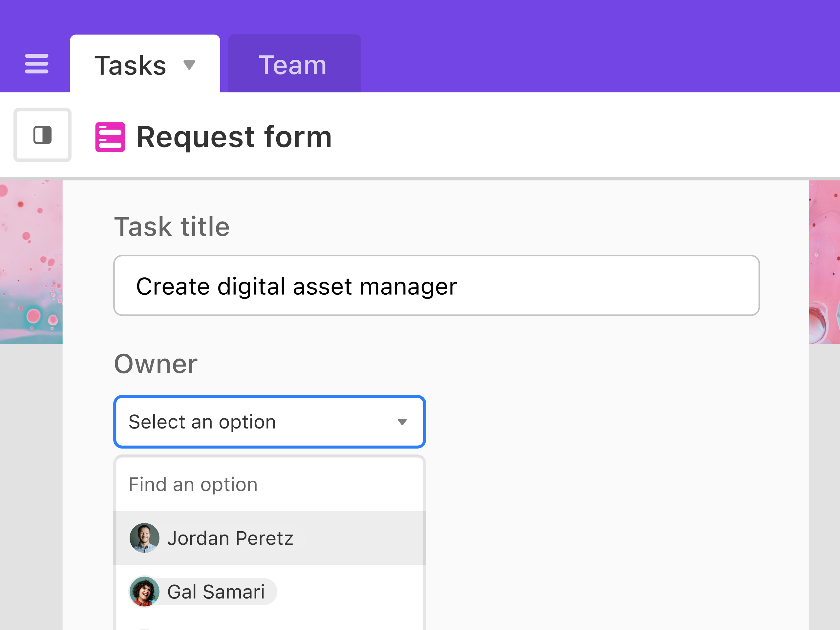This screenshot has height=630, width=840.
Task: Toggle the sidebar panel icon
Action: [43, 135]
